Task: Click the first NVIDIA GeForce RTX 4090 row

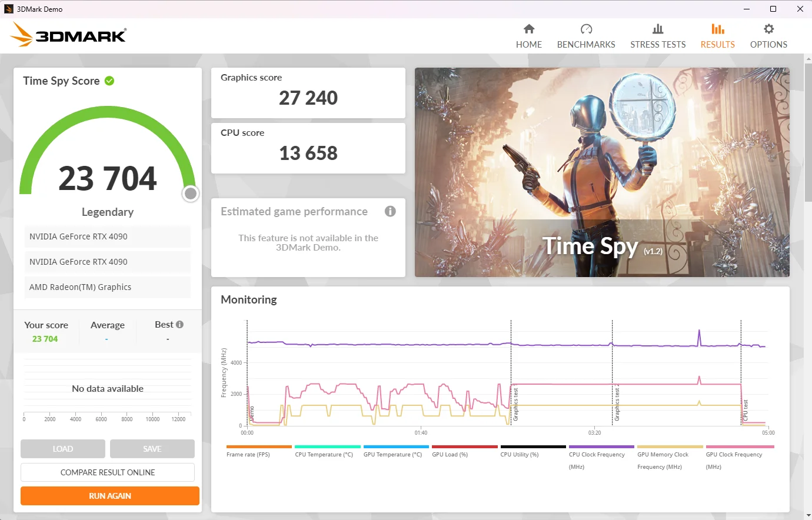Action: pos(108,236)
